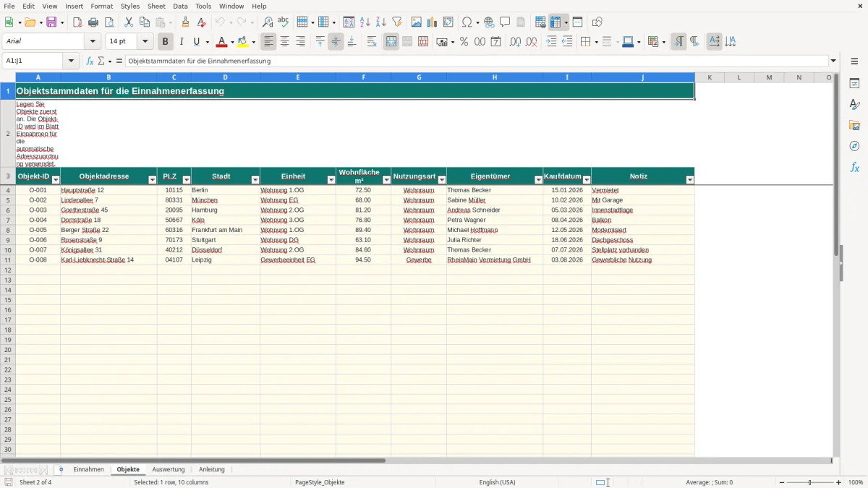Insert Special Character omega icon
The image size is (868, 488).
467,22
